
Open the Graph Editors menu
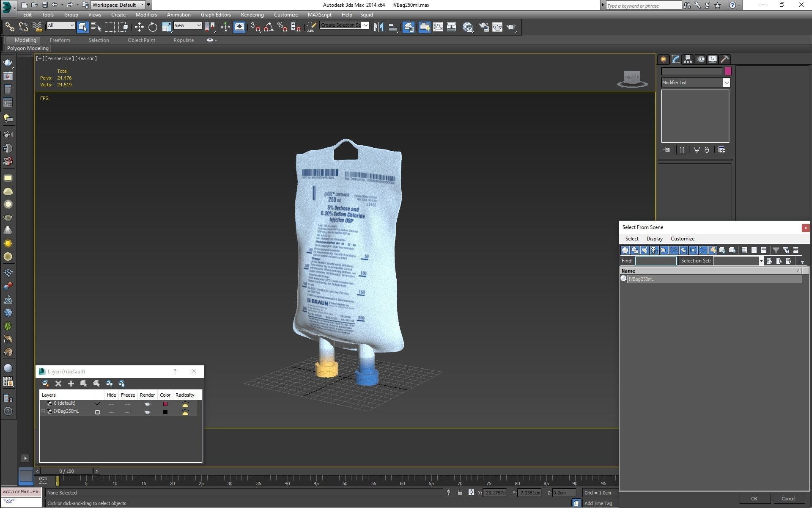point(216,15)
